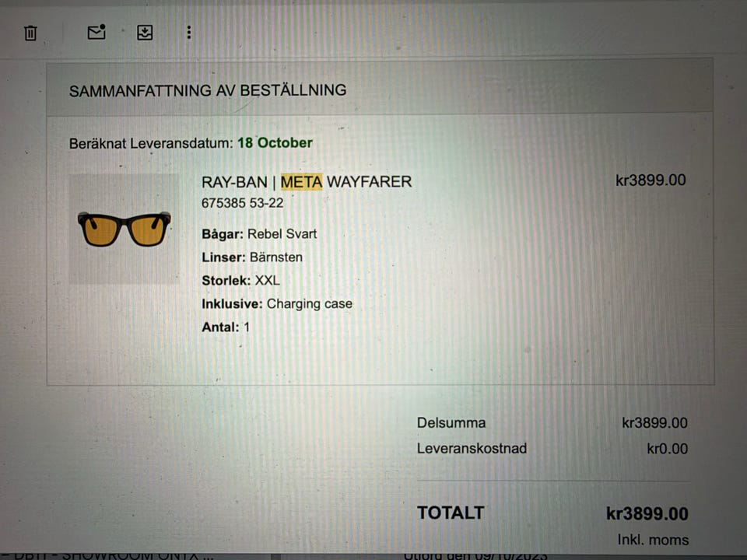Image resolution: width=747 pixels, height=560 pixels.
Task: Select the item price kr3899.00 beside product title
Action: click(651, 180)
